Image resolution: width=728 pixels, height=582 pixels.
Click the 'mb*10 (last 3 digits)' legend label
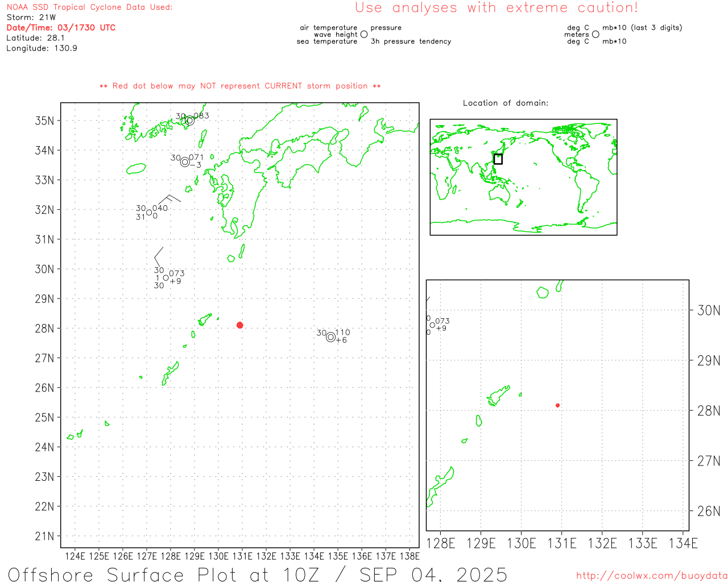[642, 27]
